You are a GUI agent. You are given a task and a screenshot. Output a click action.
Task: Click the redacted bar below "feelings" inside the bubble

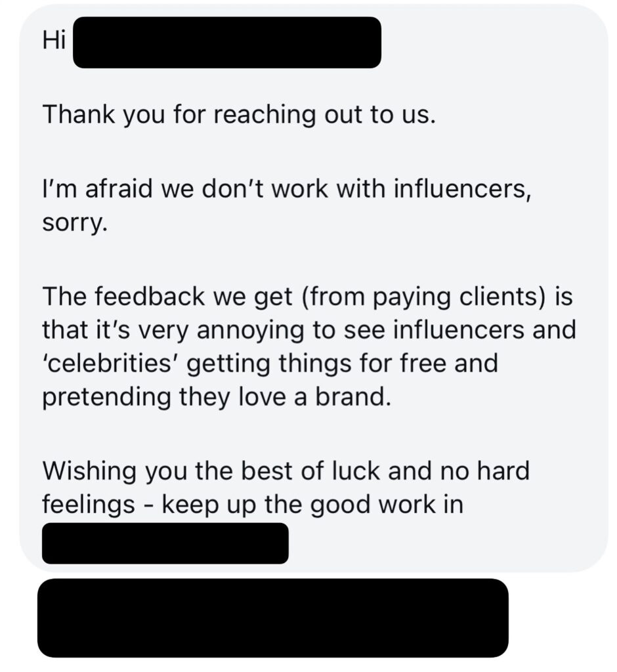click(165, 543)
